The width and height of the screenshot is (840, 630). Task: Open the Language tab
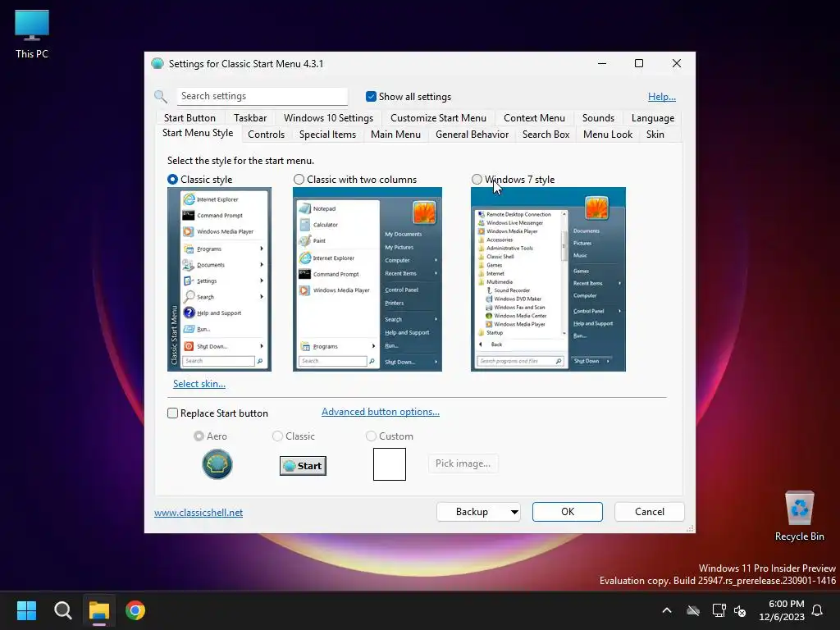point(652,118)
